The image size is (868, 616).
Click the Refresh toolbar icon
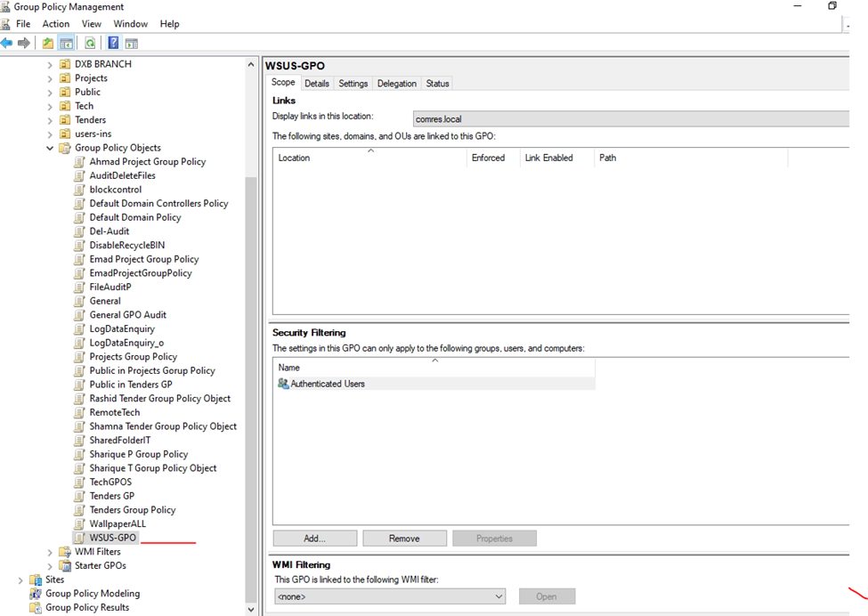tap(90, 43)
